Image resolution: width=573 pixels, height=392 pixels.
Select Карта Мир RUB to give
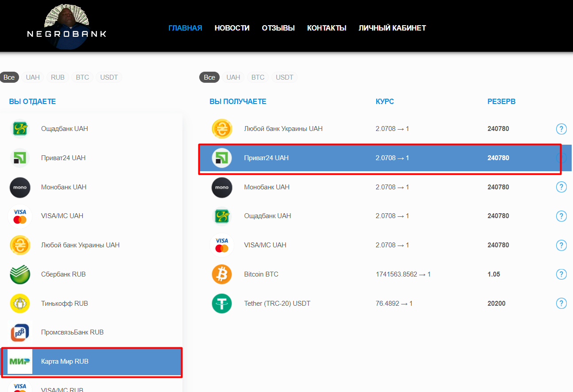point(91,361)
